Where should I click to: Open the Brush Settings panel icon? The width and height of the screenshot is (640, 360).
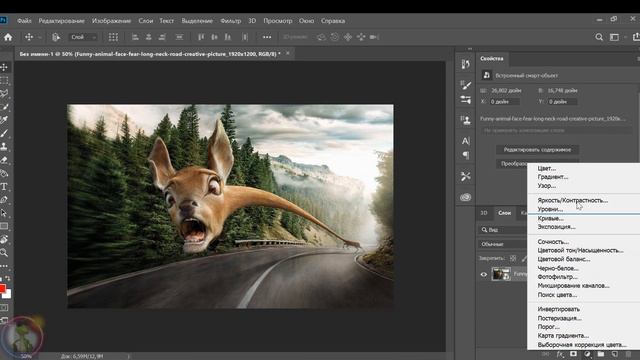pos(465,84)
